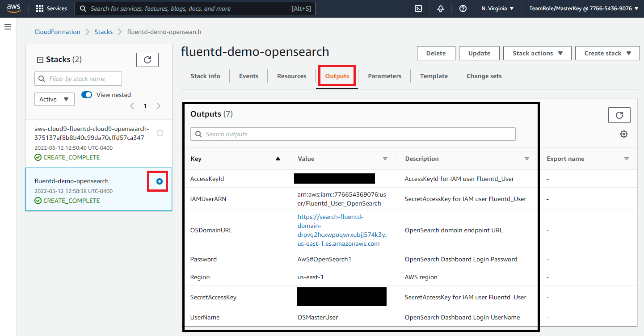644x336 pixels.
Task: Open the OSDomainURL endpoint link
Action: (x=342, y=230)
